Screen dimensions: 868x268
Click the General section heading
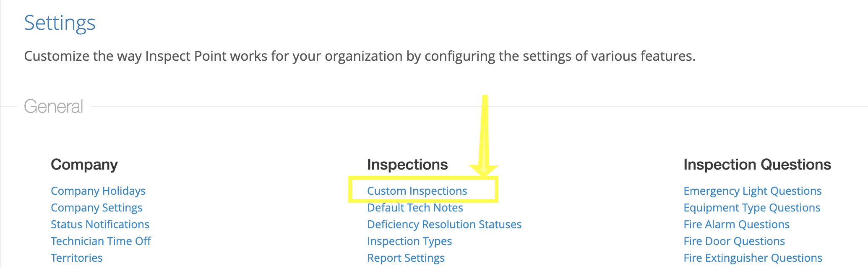53,106
